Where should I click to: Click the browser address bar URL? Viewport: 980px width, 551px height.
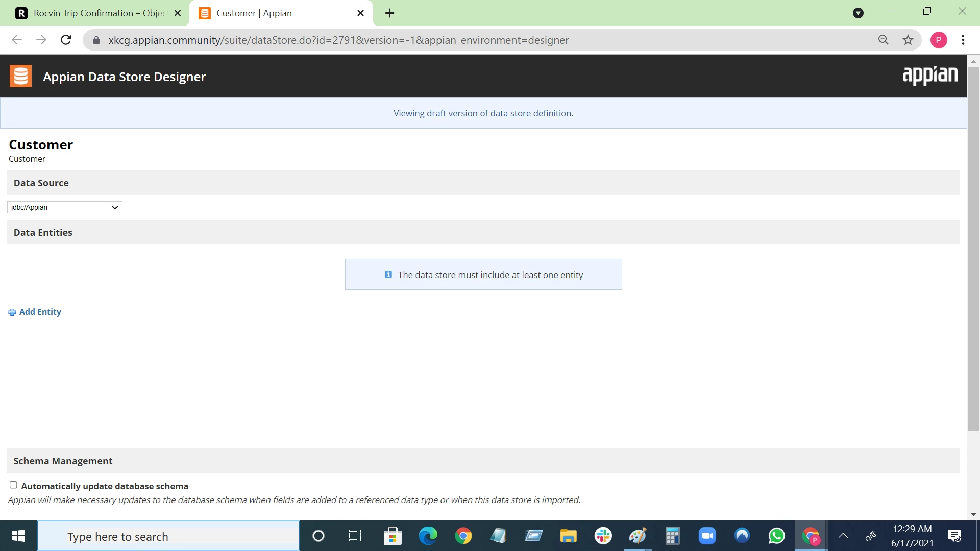pos(338,40)
